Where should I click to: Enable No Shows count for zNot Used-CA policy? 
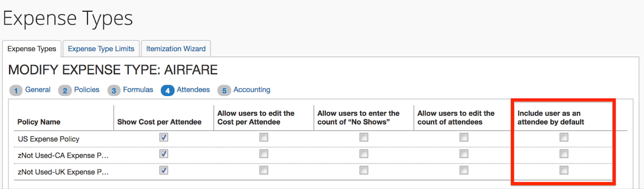tap(364, 154)
